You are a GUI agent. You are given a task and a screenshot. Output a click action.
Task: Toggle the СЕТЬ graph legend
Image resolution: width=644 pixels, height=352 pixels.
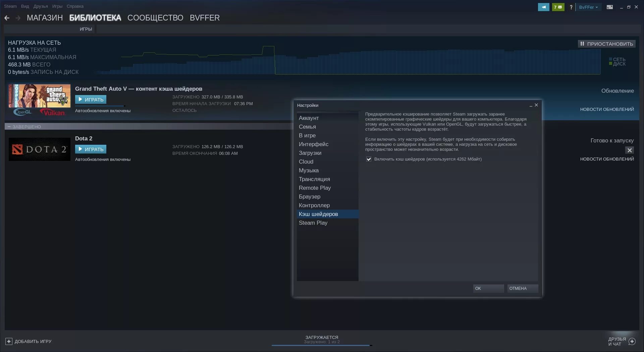pyautogui.click(x=617, y=59)
